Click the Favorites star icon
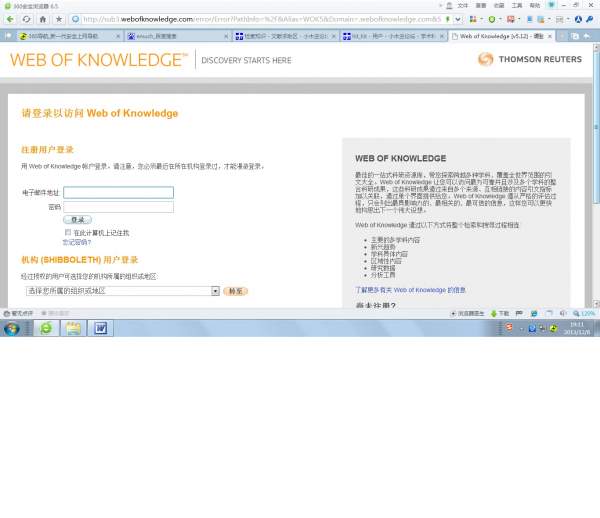Viewport: 600px width, 518px height. [59, 19]
